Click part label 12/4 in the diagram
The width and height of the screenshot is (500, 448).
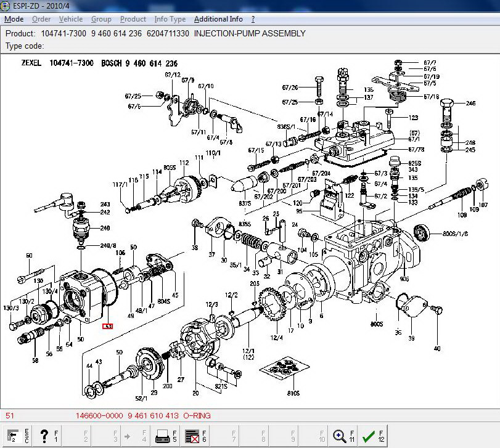276,338
